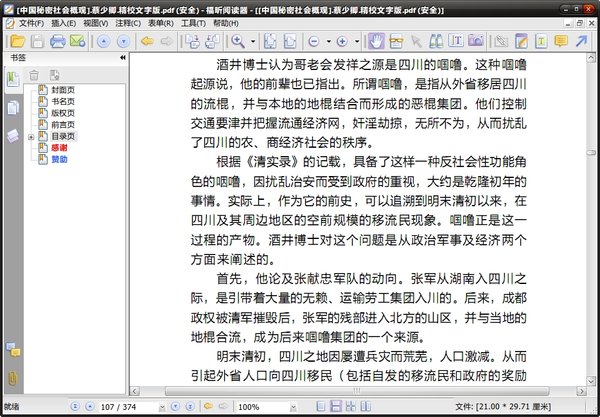
Task: Jump to last page in status bar
Action: pyautogui.click(x=190, y=406)
